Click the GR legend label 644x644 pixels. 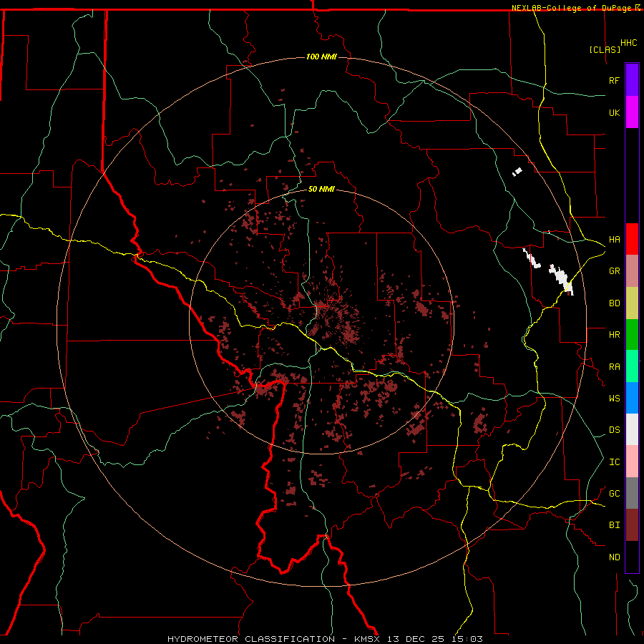point(614,271)
